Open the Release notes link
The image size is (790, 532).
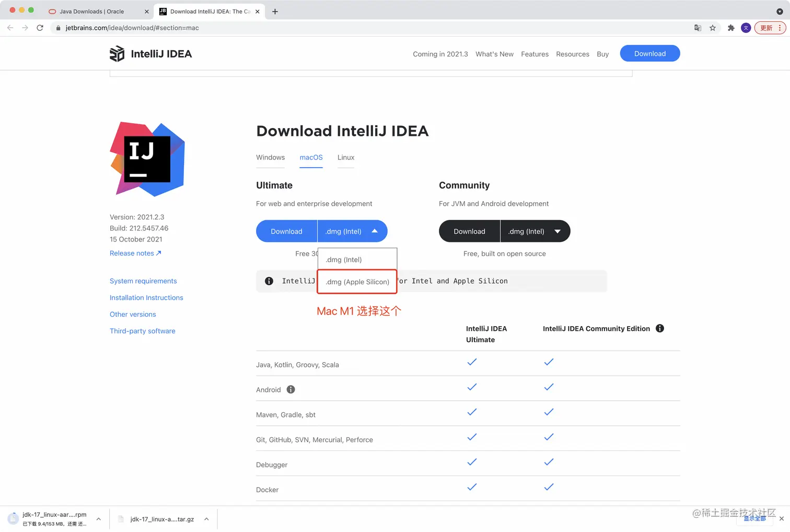click(x=135, y=253)
